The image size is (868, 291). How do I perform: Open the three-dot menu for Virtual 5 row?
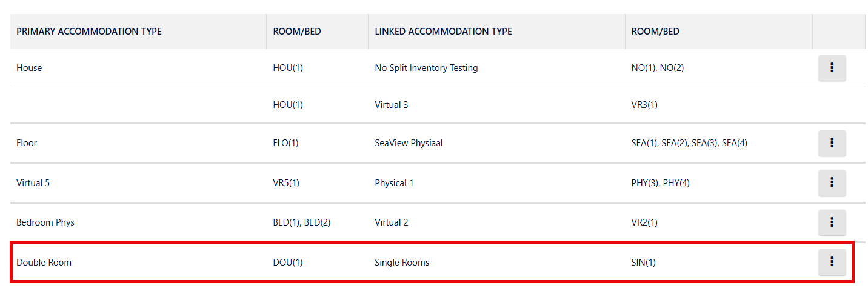tap(832, 182)
